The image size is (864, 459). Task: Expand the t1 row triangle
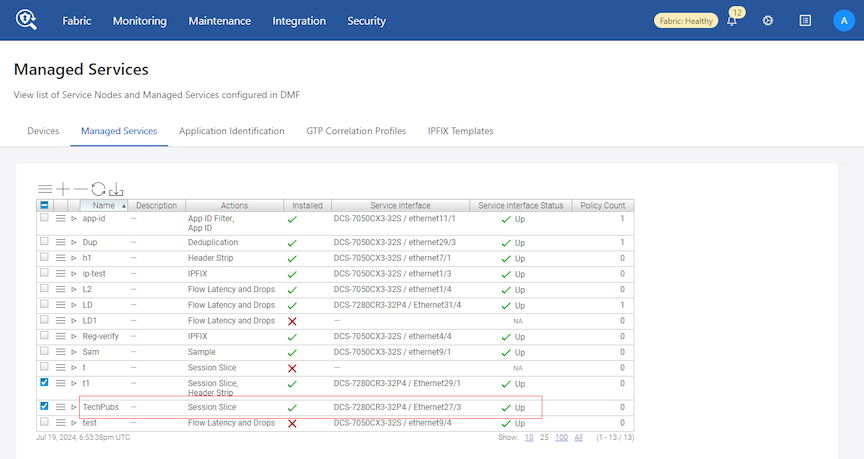click(x=74, y=384)
